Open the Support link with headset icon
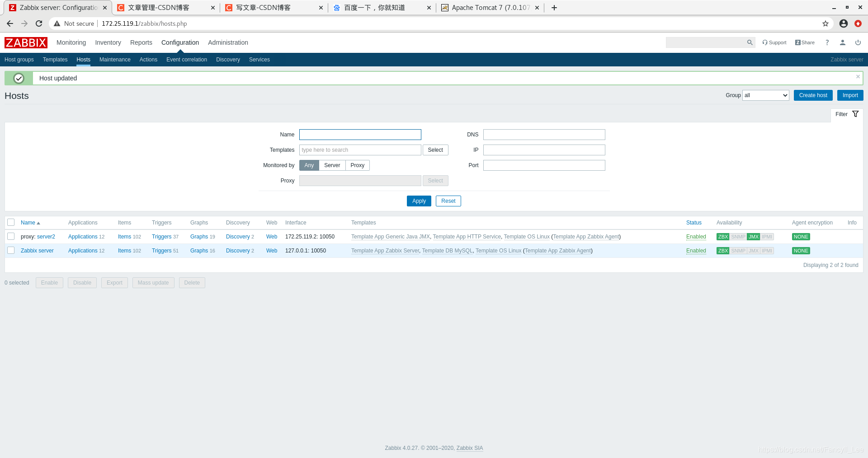The image size is (868, 458). click(774, 42)
